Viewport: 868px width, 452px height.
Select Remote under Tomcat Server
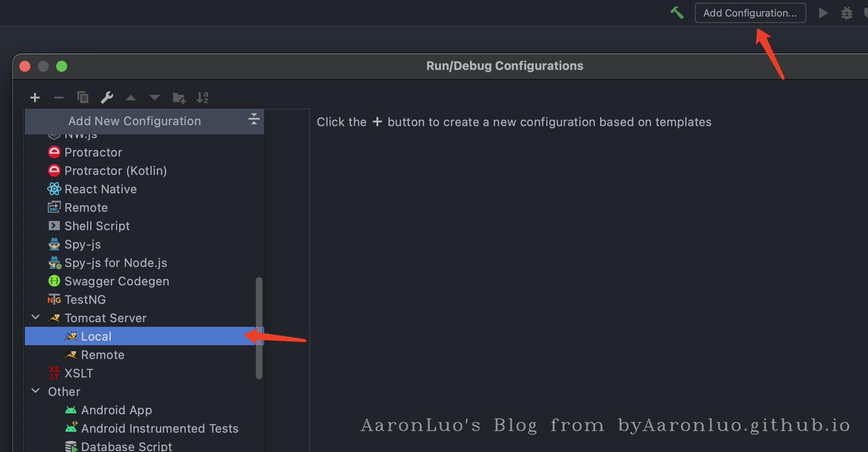click(145, 355)
